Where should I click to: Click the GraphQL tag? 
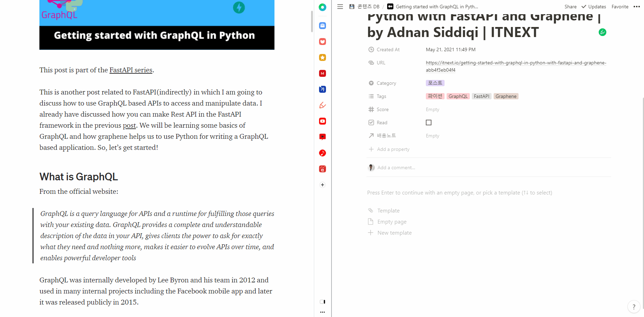[x=458, y=96]
